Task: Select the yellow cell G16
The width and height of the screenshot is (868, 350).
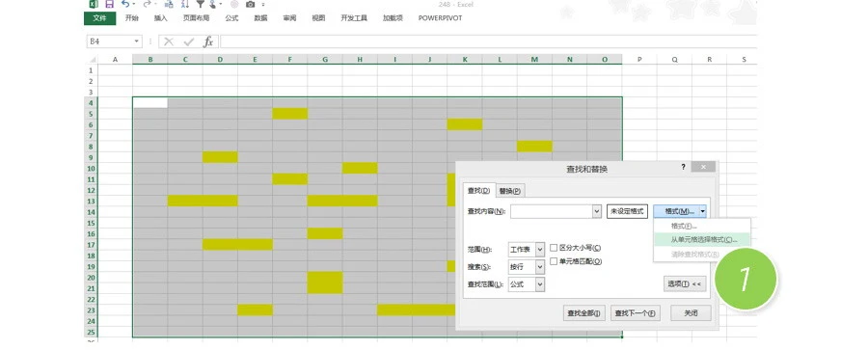Action: 325,233
